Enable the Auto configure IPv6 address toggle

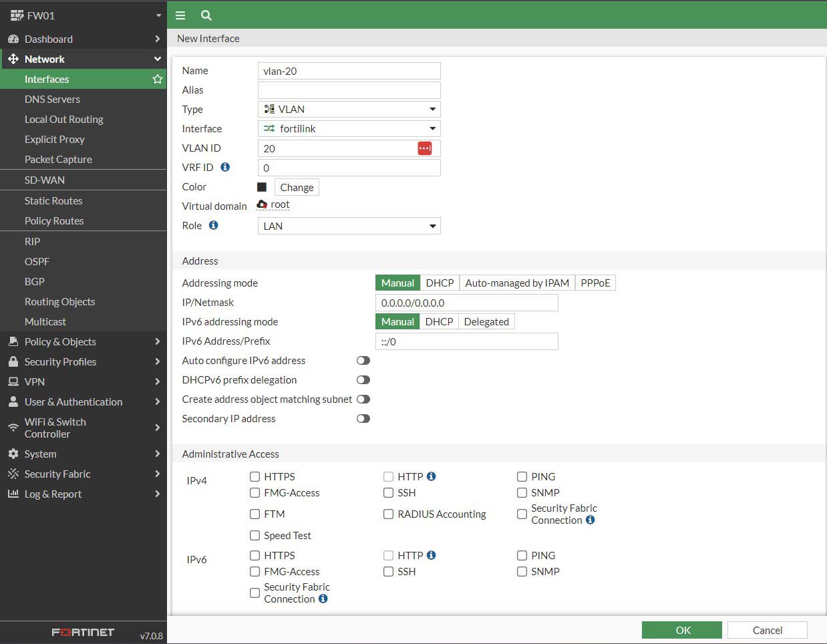tap(363, 360)
